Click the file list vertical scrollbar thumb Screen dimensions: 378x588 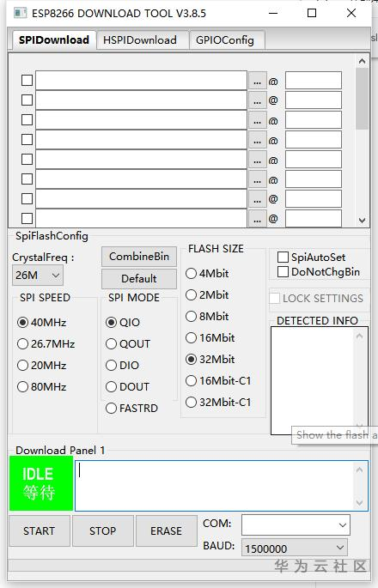pyautogui.click(x=362, y=99)
